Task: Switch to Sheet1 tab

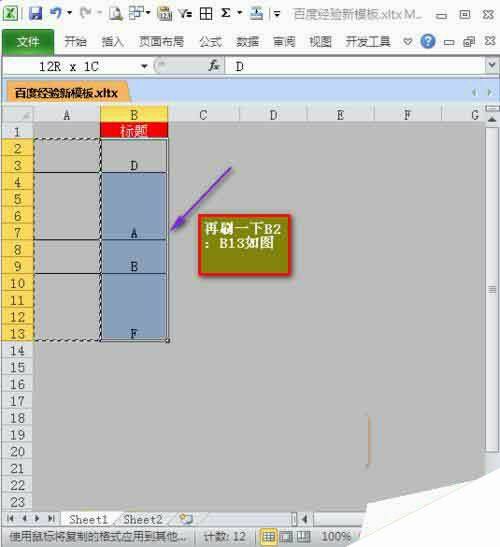Action: point(88,519)
